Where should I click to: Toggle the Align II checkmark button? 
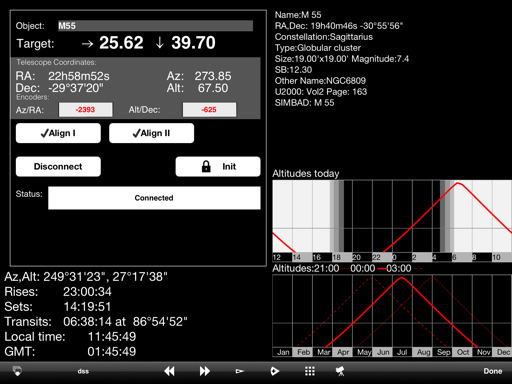click(151, 133)
